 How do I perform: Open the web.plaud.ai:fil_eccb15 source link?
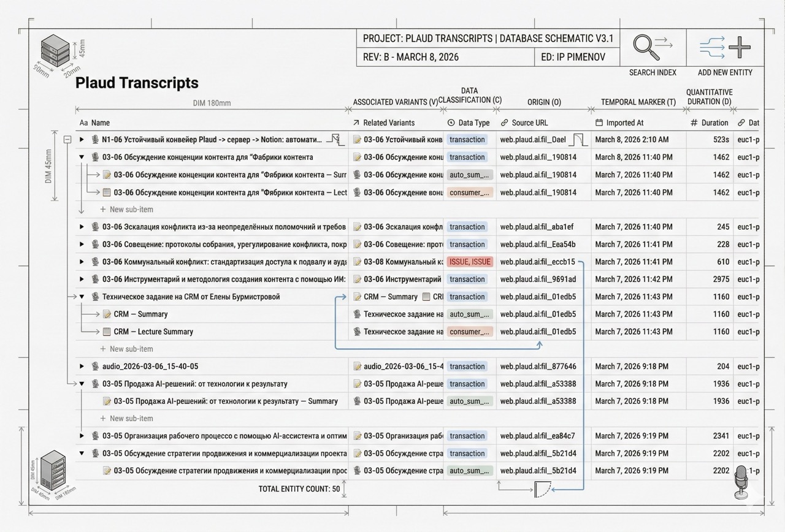(x=537, y=262)
